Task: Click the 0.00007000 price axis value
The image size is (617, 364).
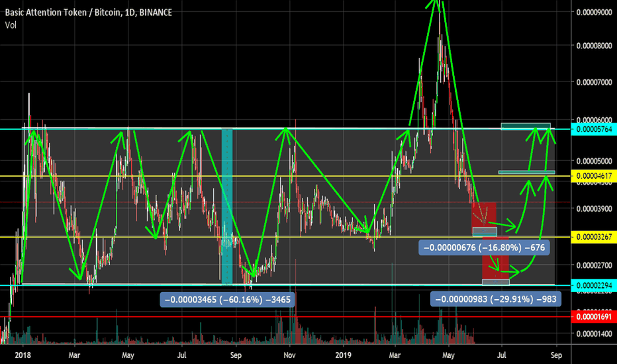Action: coord(594,82)
